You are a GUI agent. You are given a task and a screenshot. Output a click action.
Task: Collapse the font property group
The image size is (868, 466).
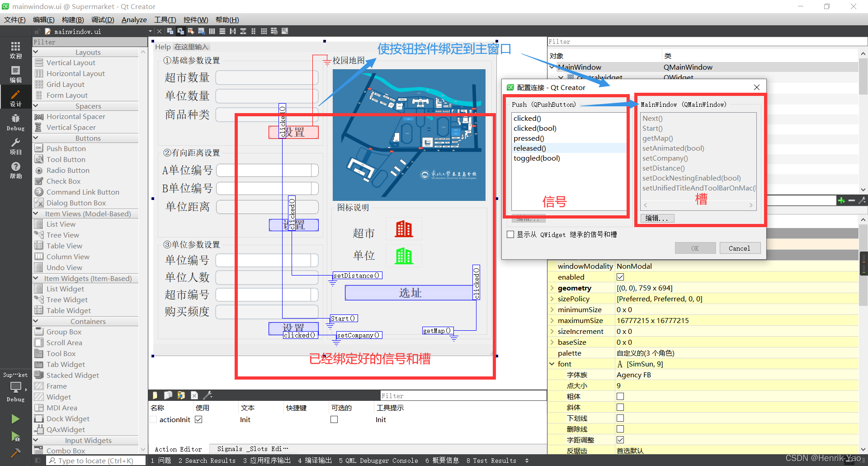click(552, 364)
